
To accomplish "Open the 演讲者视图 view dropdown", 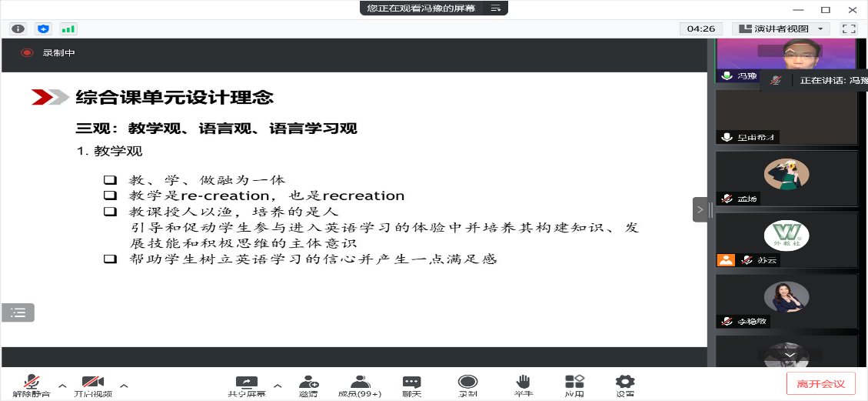I will click(780, 28).
